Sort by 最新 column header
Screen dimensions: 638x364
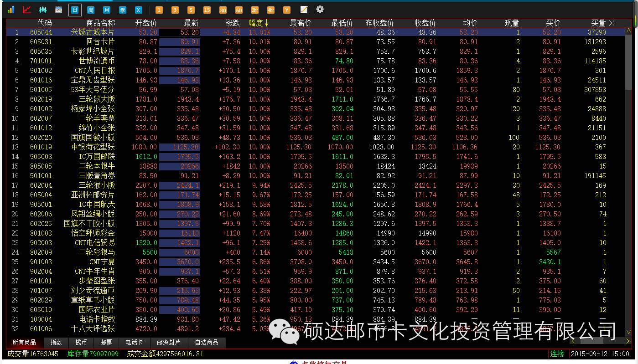[x=192, y=23]
